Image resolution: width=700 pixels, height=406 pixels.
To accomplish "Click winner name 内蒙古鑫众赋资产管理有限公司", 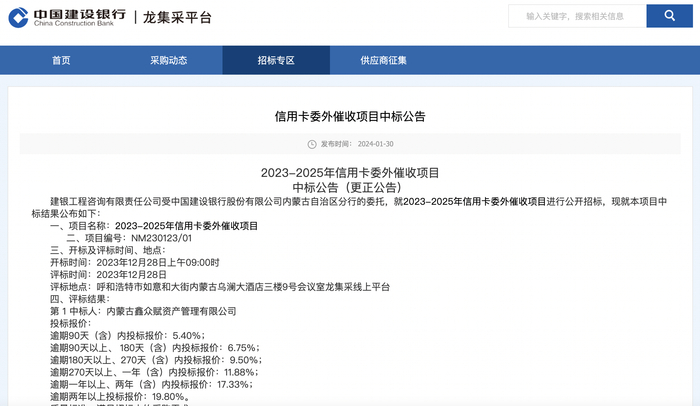I will point(171,311).
